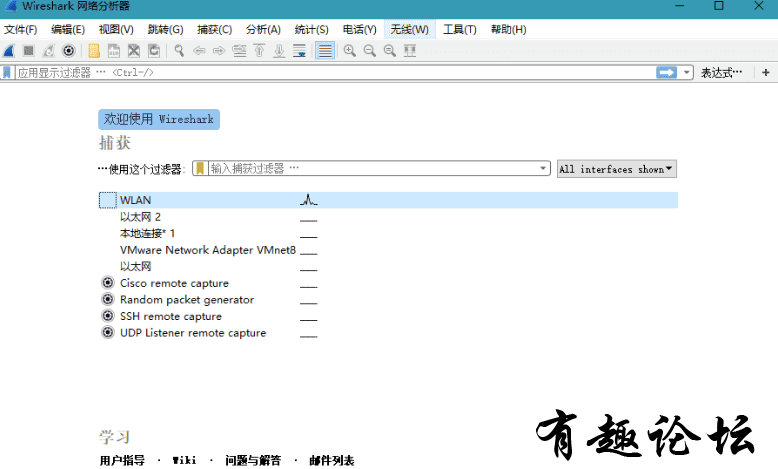Click the WLAN traffic sparkline graph
This screenshot has height=469, width=778.
pos(309,200)
